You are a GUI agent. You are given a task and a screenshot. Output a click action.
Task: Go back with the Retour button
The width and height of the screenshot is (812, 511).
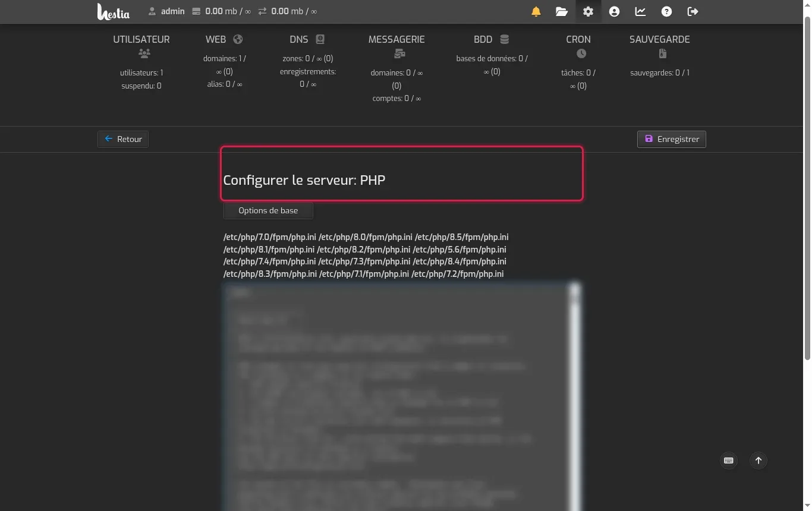tap(123, 139)
